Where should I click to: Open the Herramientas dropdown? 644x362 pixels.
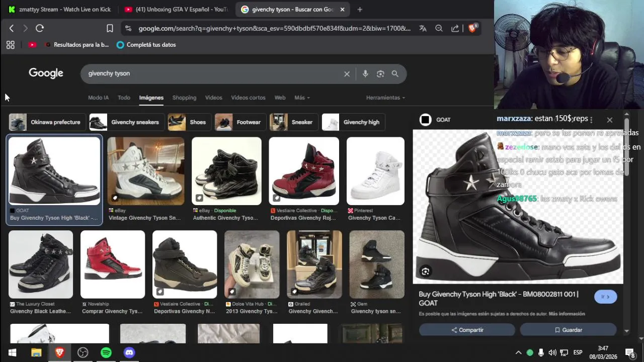[x=385, y=98]
